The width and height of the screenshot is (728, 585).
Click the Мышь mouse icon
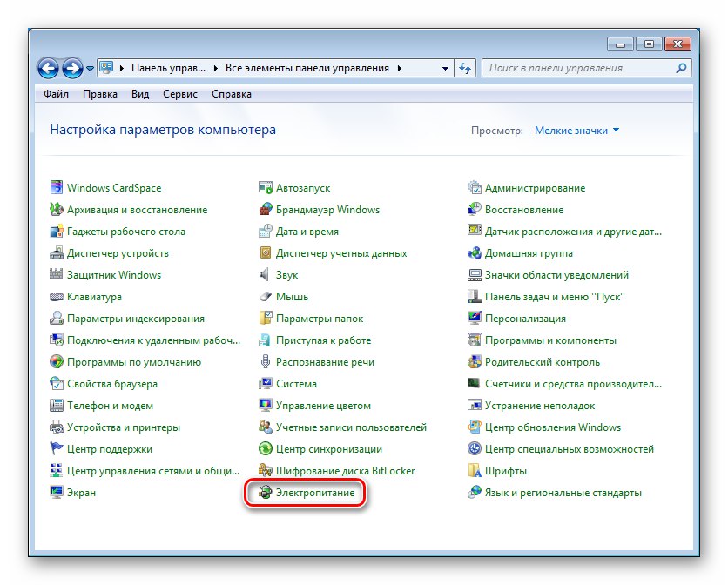coord(265,296)
